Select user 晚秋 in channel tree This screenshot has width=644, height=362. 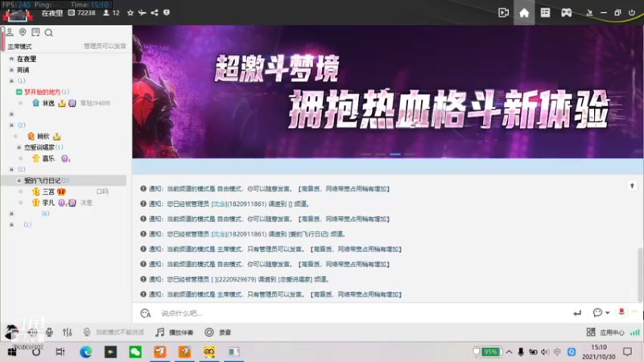coord(43,136)
